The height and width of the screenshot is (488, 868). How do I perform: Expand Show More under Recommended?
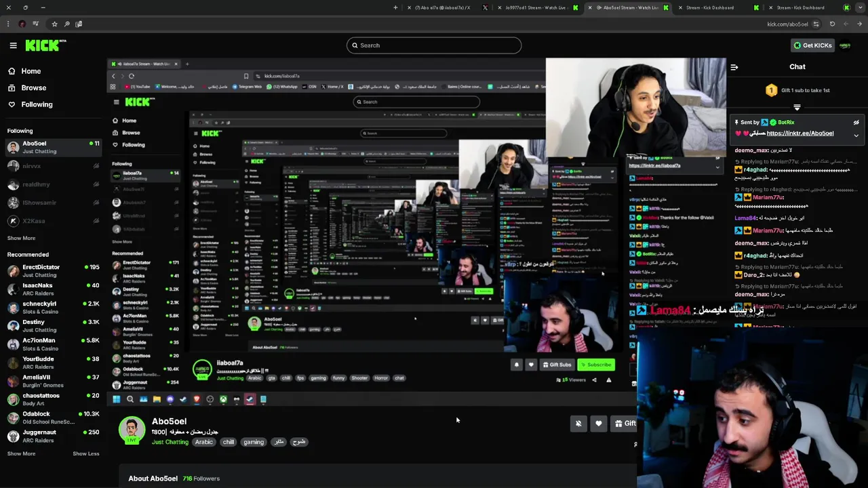(x=21, y=453)
